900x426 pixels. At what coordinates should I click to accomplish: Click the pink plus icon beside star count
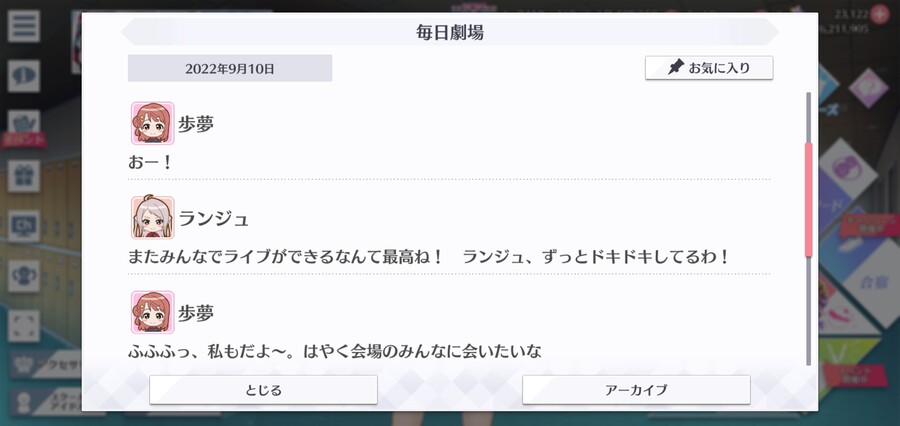click(879, 14)
